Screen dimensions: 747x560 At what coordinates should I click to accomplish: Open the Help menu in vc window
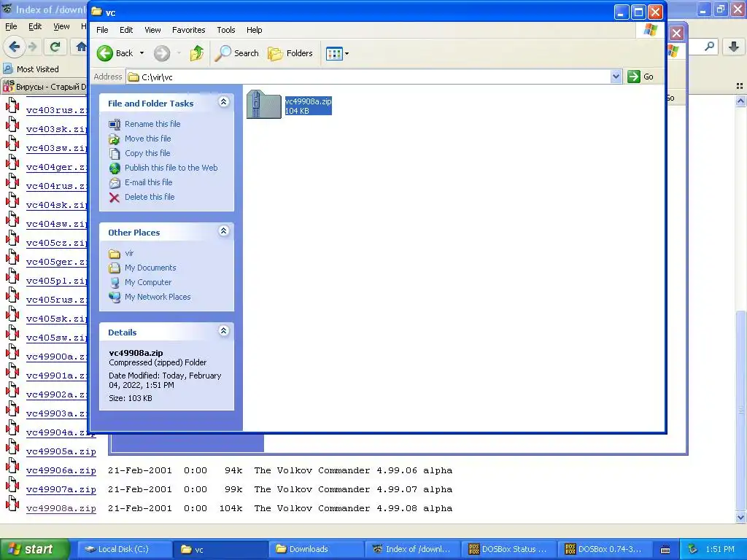pyautogui.click(x=255, y=30)
